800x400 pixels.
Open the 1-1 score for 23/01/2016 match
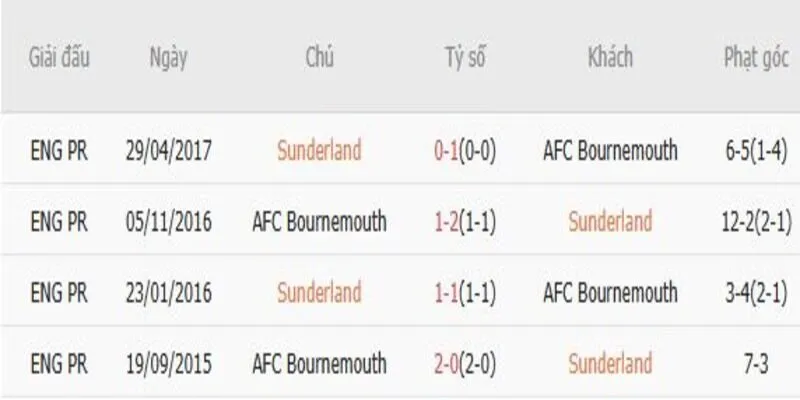coord(445,292)
